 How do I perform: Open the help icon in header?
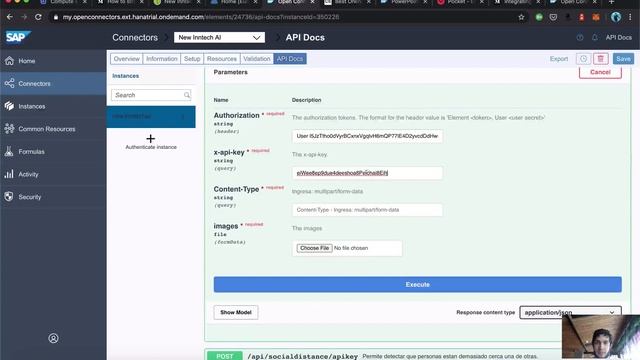(x=580, y=38)
